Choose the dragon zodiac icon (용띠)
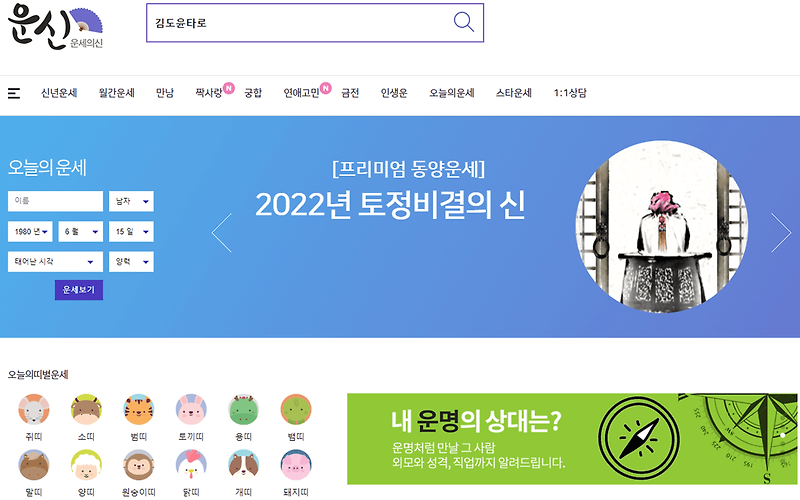This screenshot has width=800, height=500. (x=244, y=409)
